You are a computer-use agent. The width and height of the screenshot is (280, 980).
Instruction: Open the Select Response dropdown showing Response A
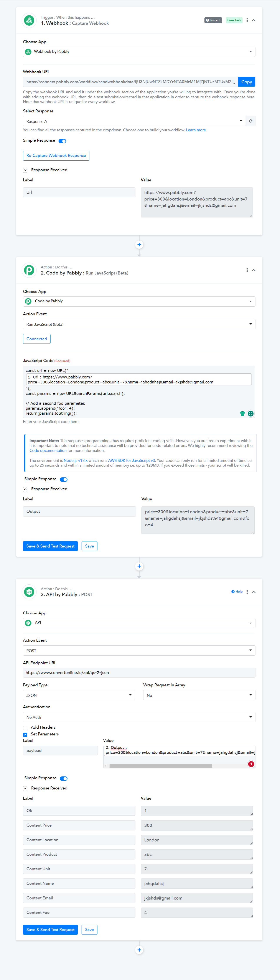pos(134,121)
